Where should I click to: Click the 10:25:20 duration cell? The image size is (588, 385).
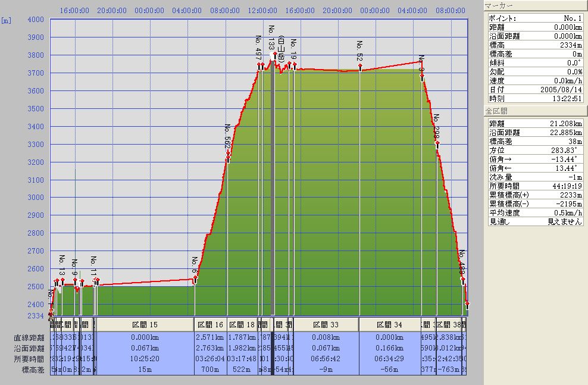[145, 359]
